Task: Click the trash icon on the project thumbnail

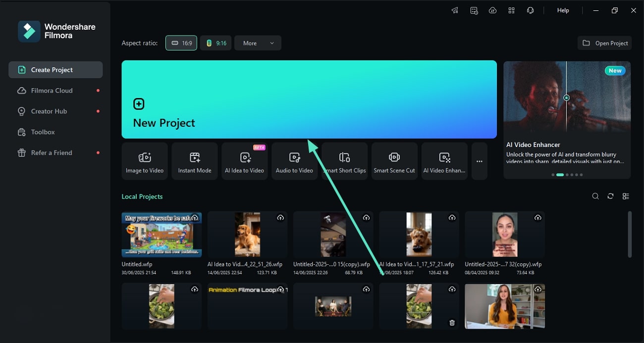Action: (452, 323)
